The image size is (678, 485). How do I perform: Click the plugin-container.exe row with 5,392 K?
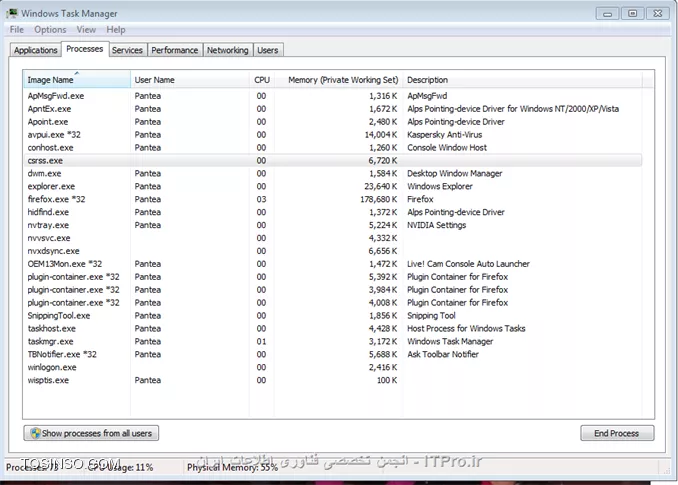(x=333, y=277)
